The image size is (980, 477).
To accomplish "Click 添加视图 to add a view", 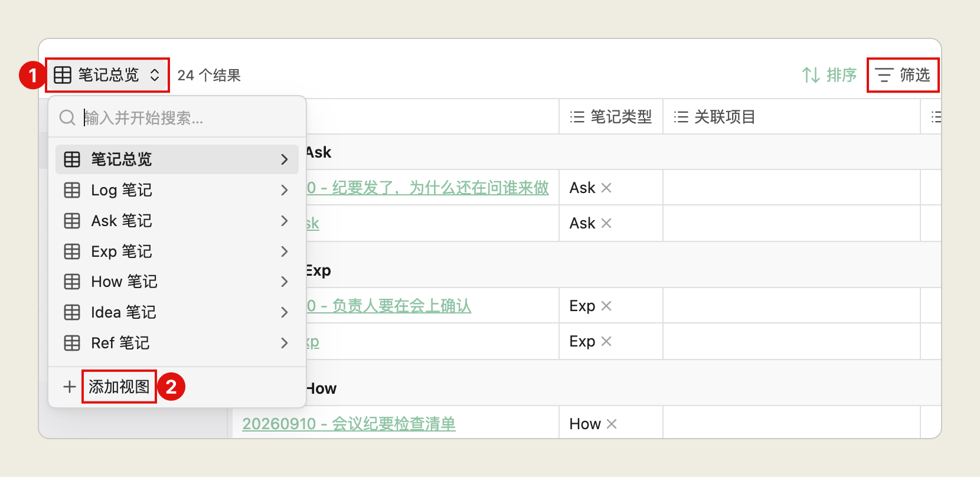I will pyautogui.click(x=119, y=387).
